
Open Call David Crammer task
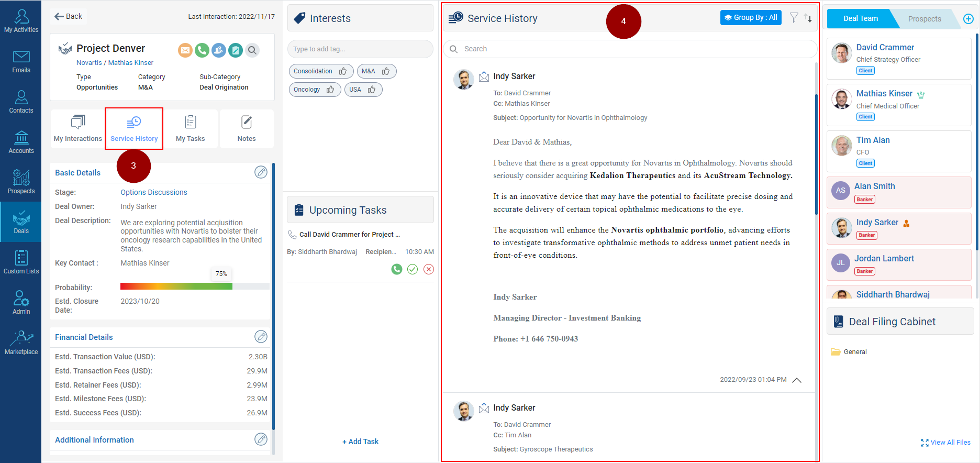(350, 235)
